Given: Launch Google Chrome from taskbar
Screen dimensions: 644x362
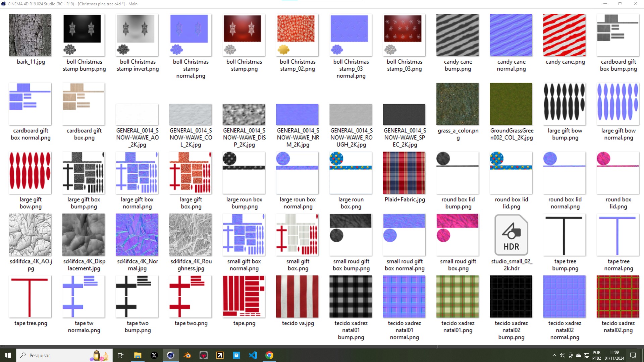Looking at the screenshot, I should [x=269, y=355].
